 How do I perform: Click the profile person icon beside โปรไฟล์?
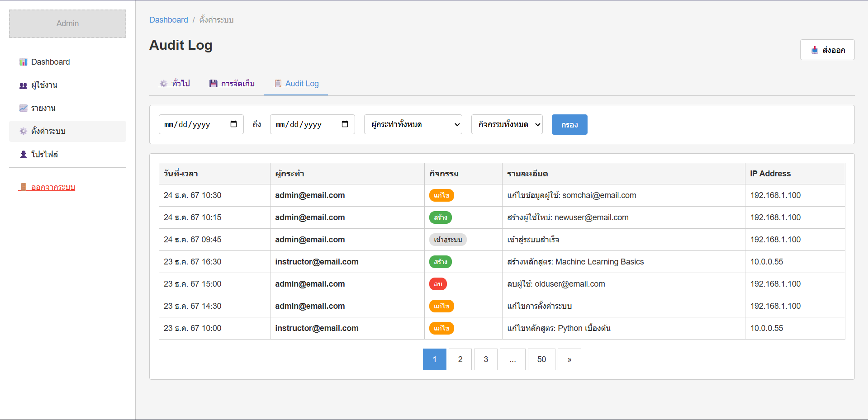pyautogui.click(x=23, y=154)
